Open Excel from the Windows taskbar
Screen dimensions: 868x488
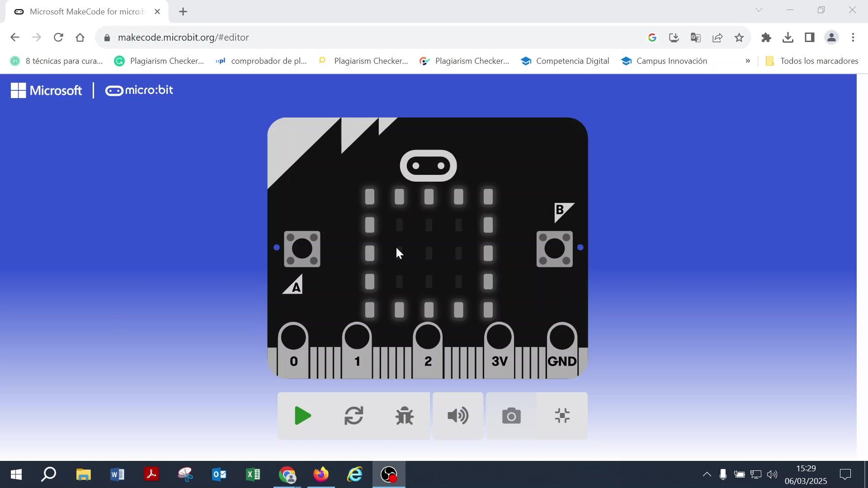[253, 474]
